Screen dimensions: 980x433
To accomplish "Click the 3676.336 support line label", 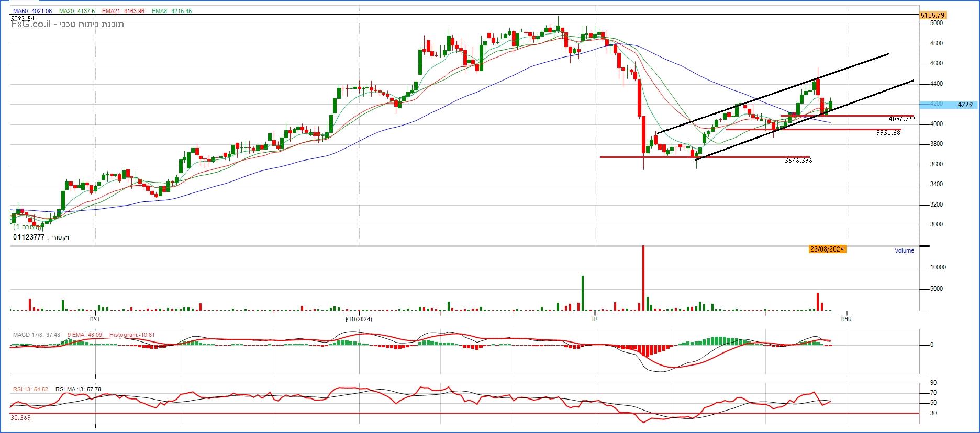I will (798, 161).
